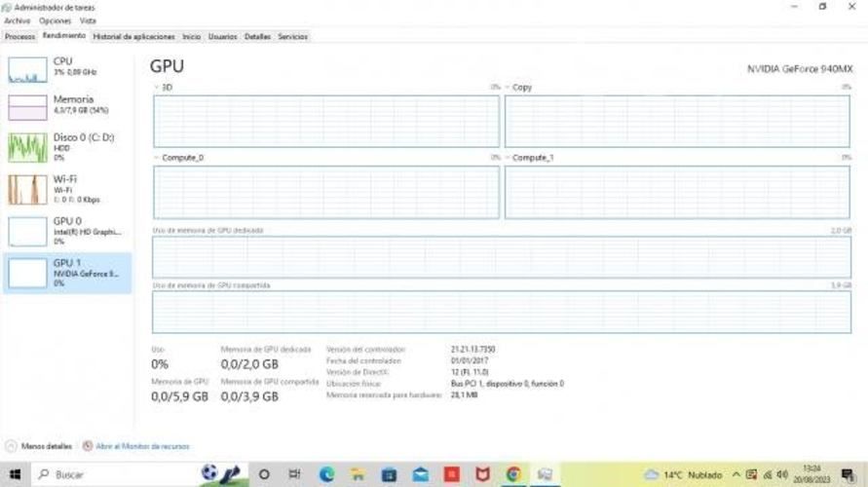868x487 pixels.
Task: Select the Detalles tab
Action: [257, 37]
